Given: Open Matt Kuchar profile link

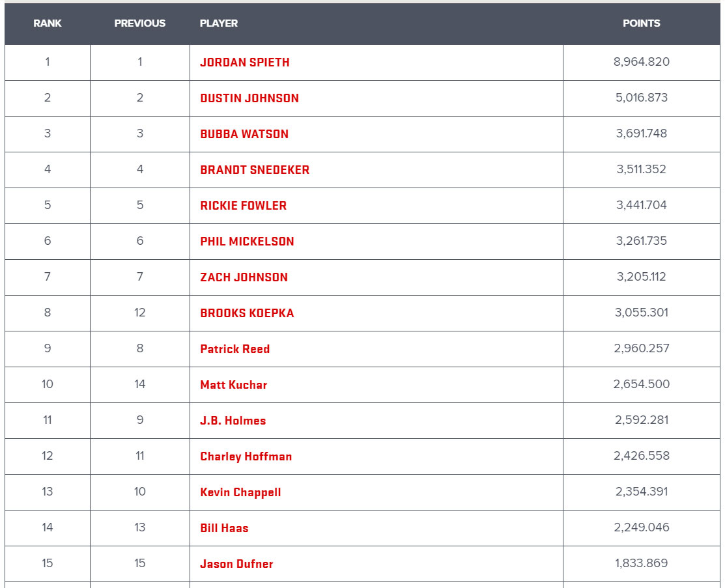Looking at the screenshot, I should [233, 385].
